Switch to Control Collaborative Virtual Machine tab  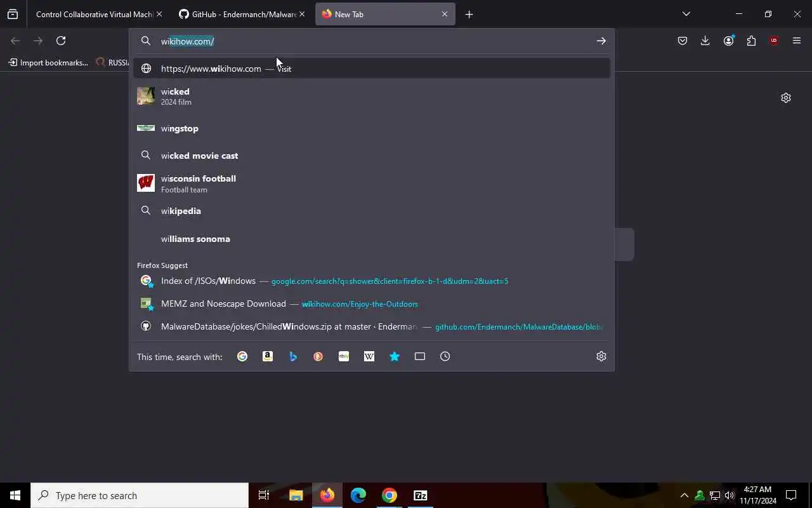[x=95, y=14]
